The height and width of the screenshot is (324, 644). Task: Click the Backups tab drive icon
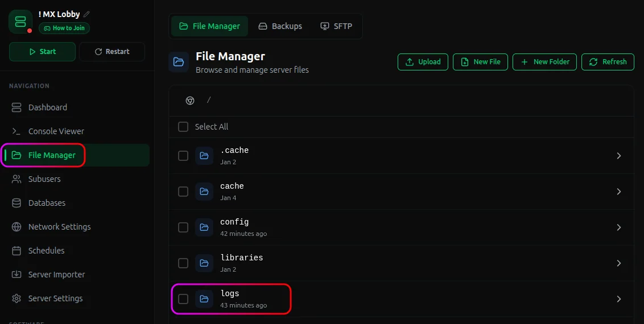pyautogui.click(x=262, y=26)
